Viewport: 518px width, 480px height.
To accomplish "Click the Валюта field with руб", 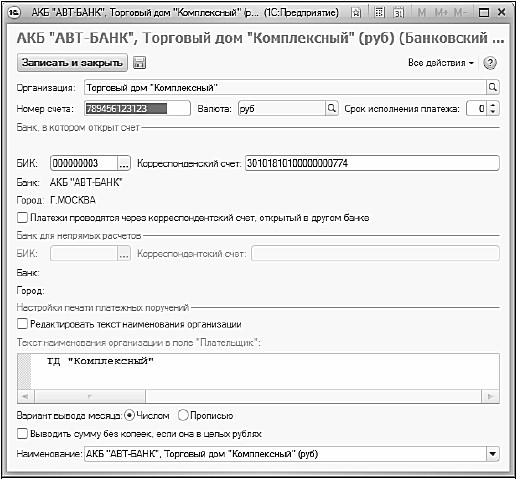I will coord(282,109).
